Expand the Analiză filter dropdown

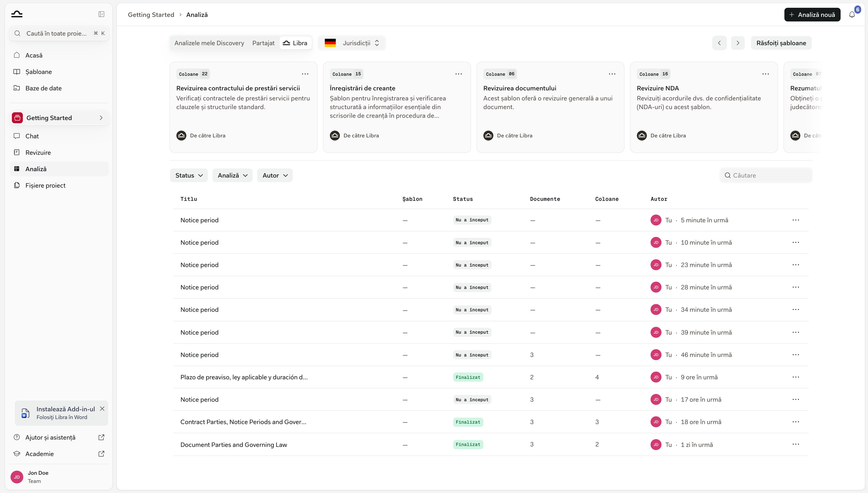[x=232, y=175]
